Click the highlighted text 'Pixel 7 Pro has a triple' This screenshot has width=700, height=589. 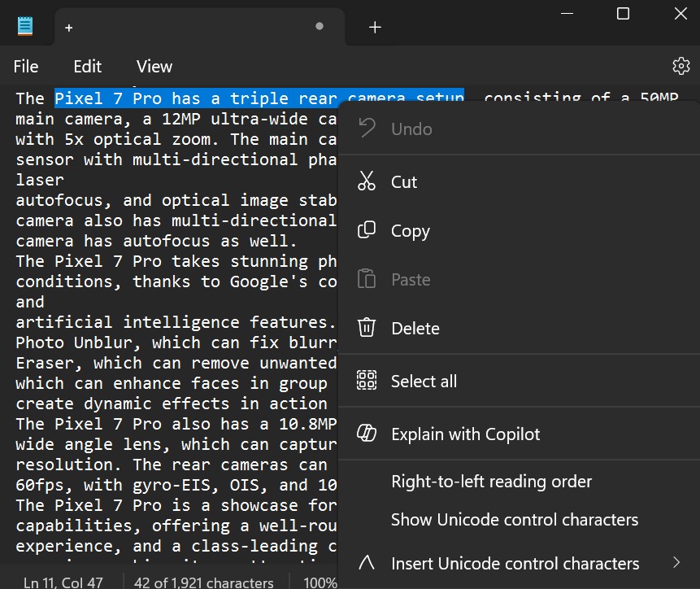pos(172,98)
